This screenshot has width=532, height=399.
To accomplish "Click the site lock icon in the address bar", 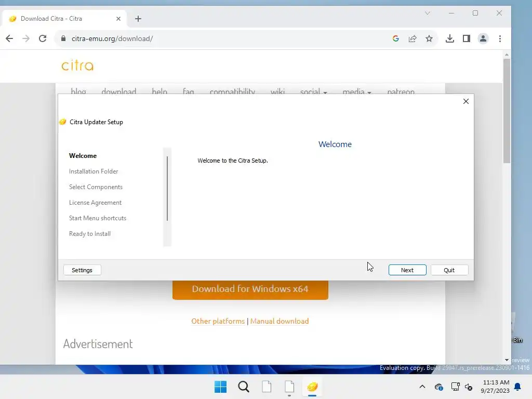I will (x=63, y=38).
